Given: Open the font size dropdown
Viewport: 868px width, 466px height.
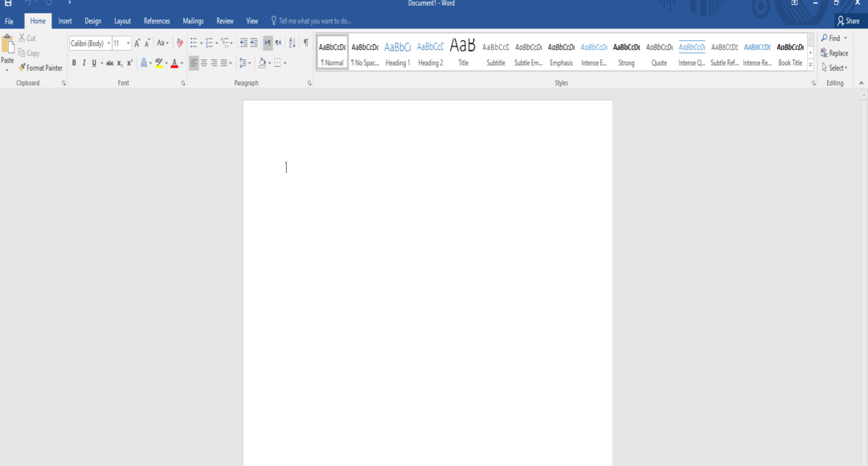Looking at the screenshot, I should [x=128, y=43].
